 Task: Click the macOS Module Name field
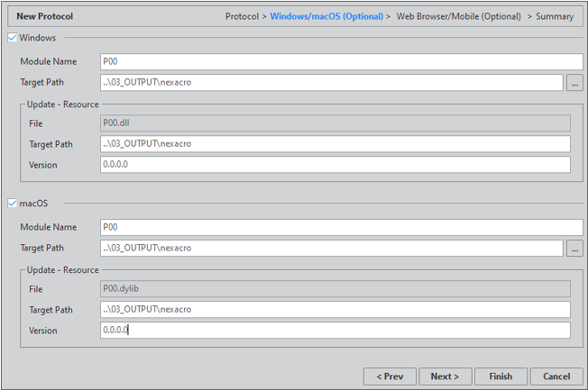click(x=341, y=227)
